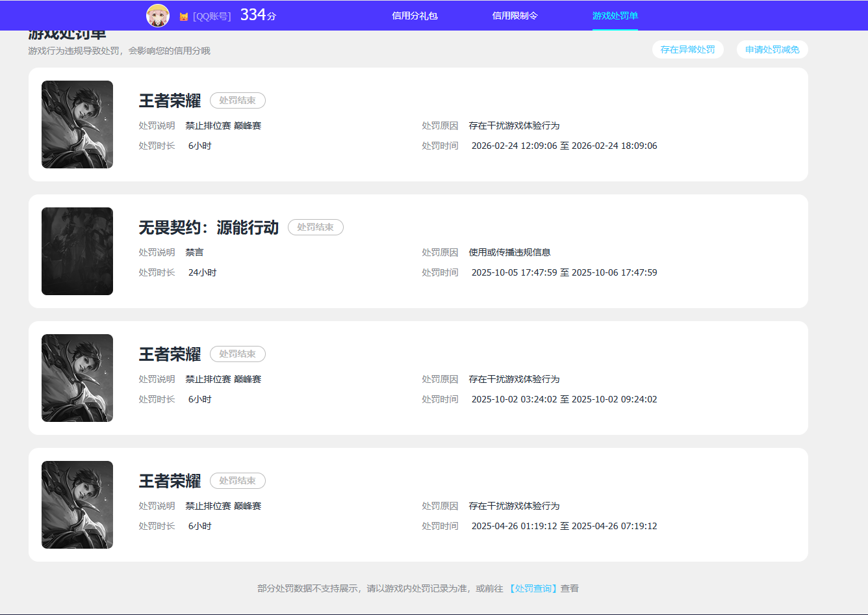Screen dimensions: 868x615
Task: Click the 6小时 duration in the 2025-04-26 card
Action: click(200, 526)
